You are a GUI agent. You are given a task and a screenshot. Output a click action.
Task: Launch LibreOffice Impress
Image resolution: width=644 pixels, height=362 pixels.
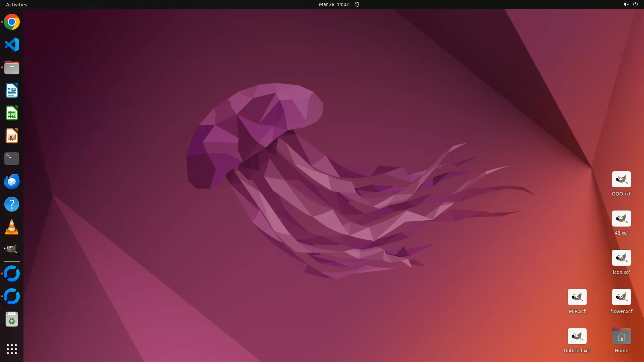coord(12,136)
